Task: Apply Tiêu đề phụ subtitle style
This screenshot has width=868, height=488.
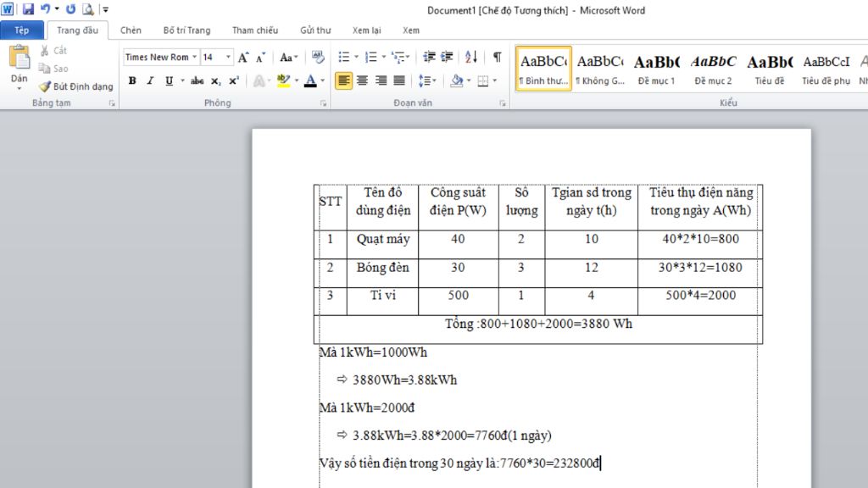Action: pyautogui.click(x=826, y=69)
